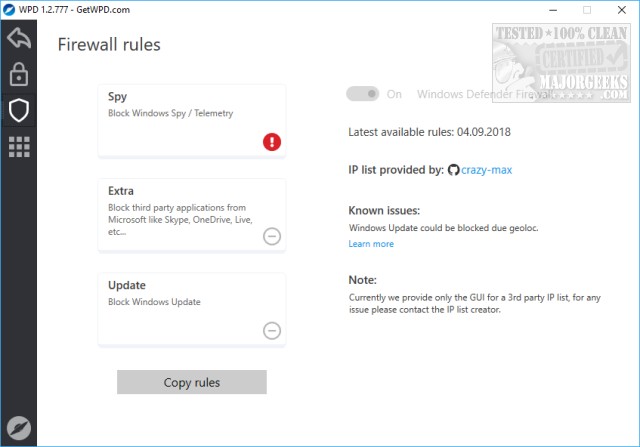Select the Firewall shield icon
The image size is (640, 447).
[18, 111]
